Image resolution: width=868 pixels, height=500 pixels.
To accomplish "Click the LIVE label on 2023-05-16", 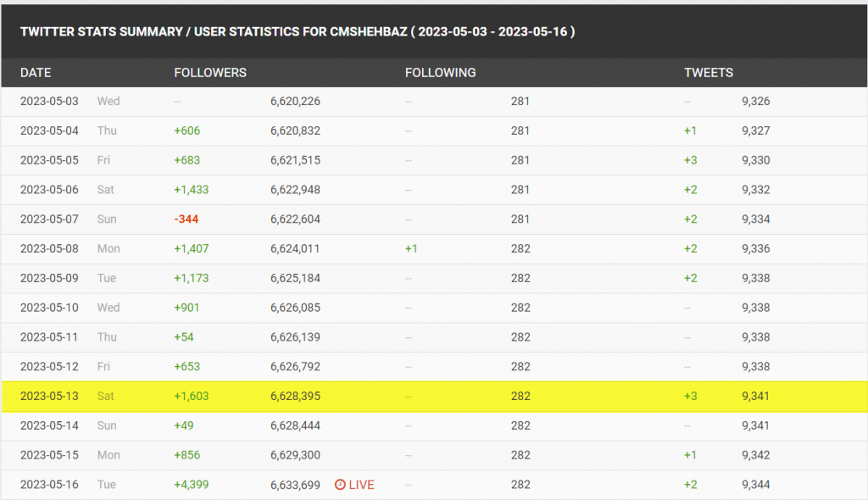I will (361, 485).
